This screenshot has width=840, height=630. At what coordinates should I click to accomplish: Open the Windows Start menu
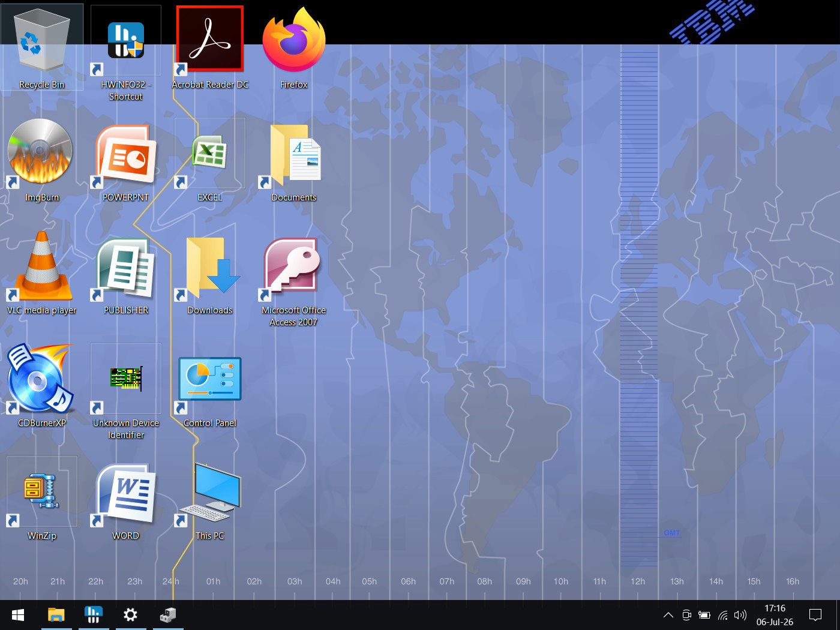(x=18, y=615)
